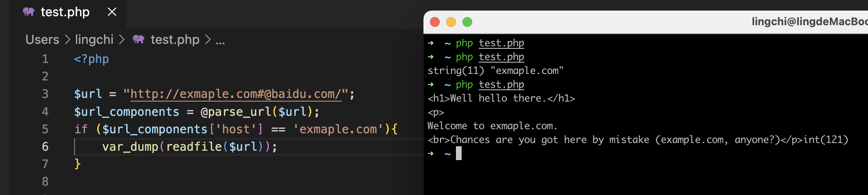
Task: Click the terminal prompt cursor block
Action: (459, 153)
